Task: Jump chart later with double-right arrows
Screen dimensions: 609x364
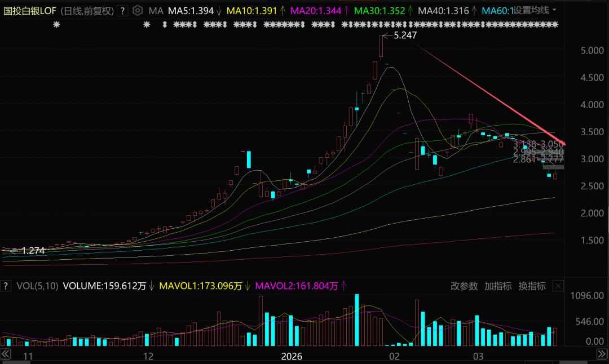Action: pyautogui.click(x=602, y=353)
